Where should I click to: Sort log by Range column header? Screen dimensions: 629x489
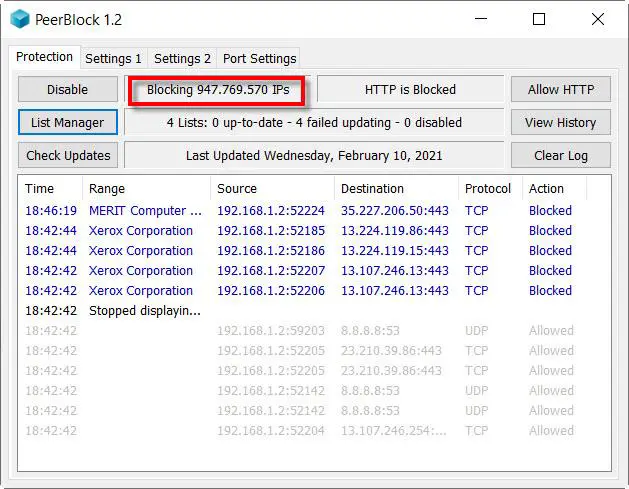[x=107, y=188]
